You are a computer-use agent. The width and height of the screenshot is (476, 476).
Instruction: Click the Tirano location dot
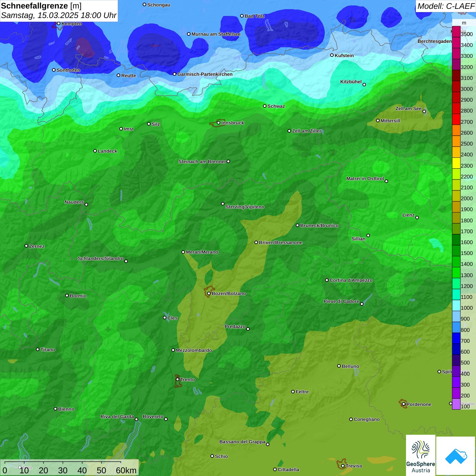point(38,349)
